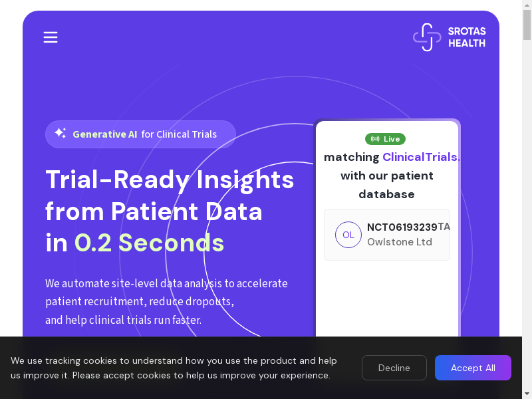The image size is (532, 399).
Task: Decline tracking cookies
Action: [x=394, y=368]
